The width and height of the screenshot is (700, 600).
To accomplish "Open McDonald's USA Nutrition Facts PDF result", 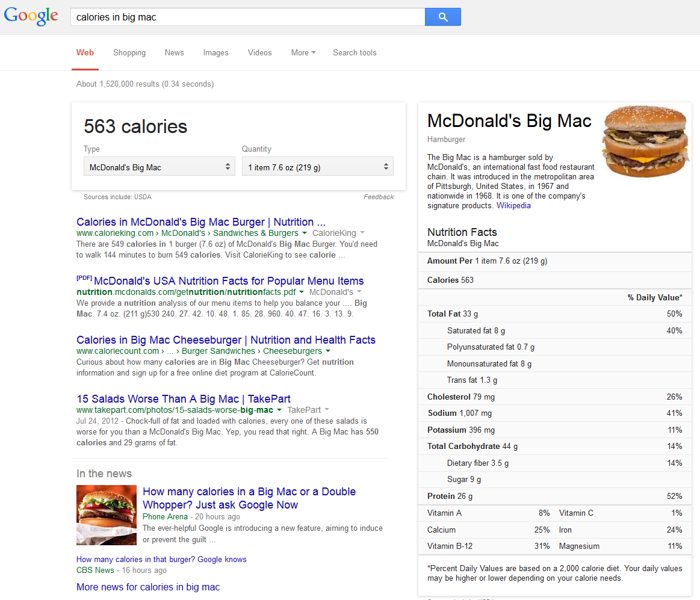I will click(x=229, y=281).
